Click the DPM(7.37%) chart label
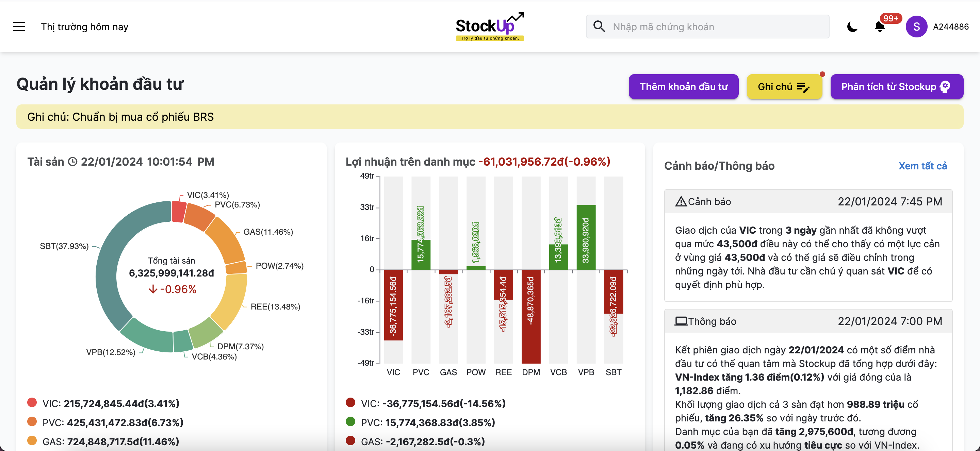The width and height of the screenshot is (980, 451). pos(241,347)
